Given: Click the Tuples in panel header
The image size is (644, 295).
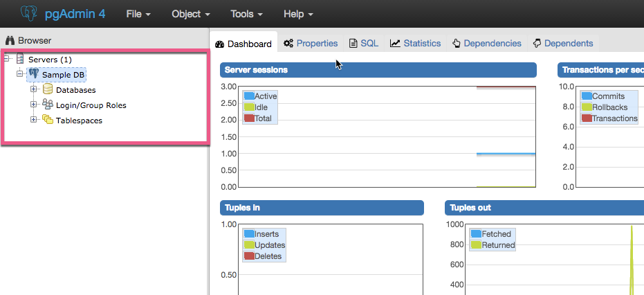Looking at the screenshot, I should coord(322,208).
